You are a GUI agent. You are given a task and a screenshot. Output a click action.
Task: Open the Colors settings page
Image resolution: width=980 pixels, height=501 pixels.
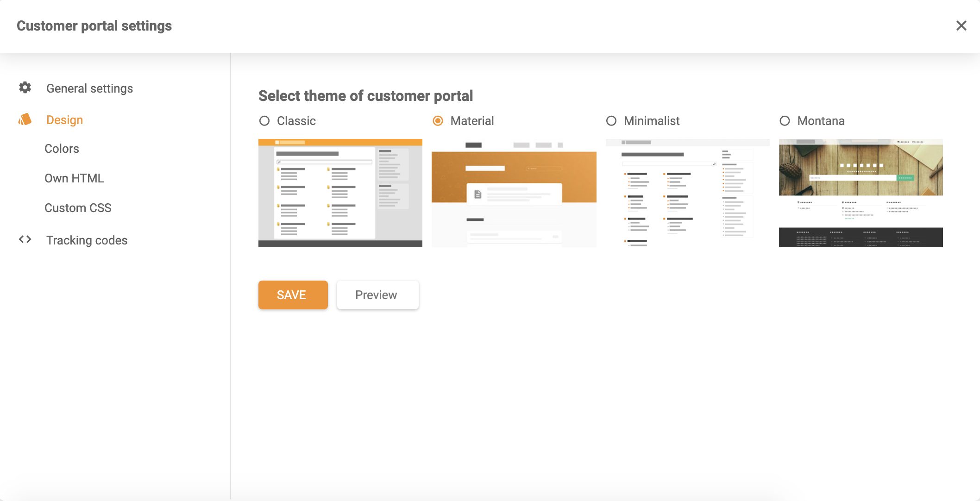[62, 148]
